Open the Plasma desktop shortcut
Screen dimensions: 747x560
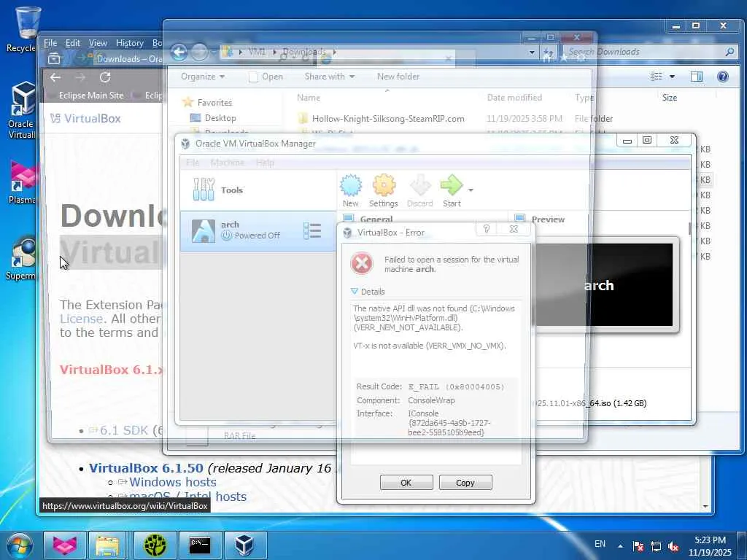(x=21, y=182)
